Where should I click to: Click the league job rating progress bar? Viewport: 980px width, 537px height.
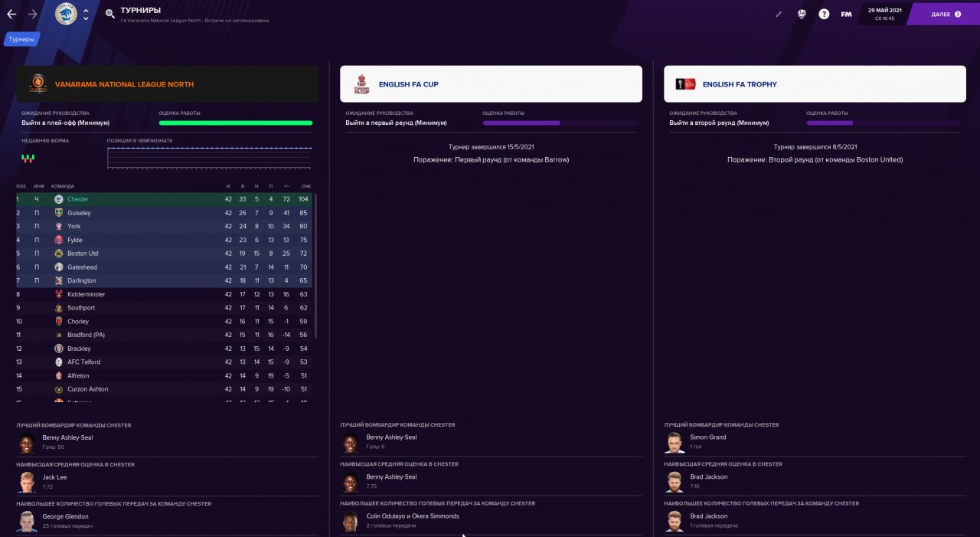point(236,123)
